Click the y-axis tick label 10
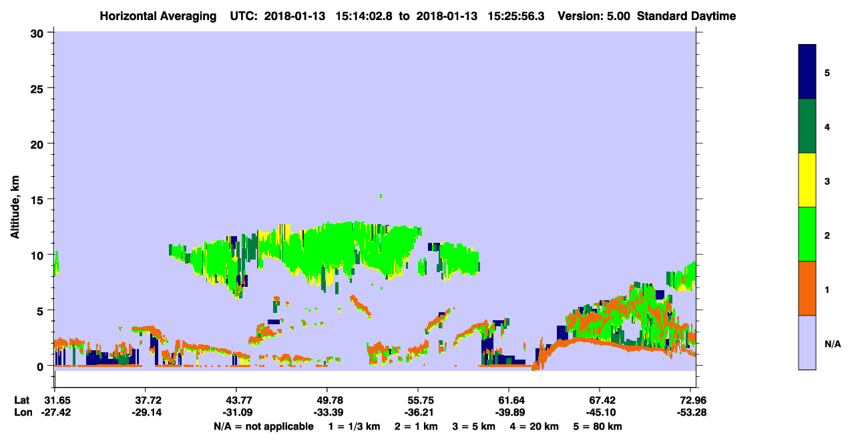This screenshot has height=445, width=868. tap(38, 255)
